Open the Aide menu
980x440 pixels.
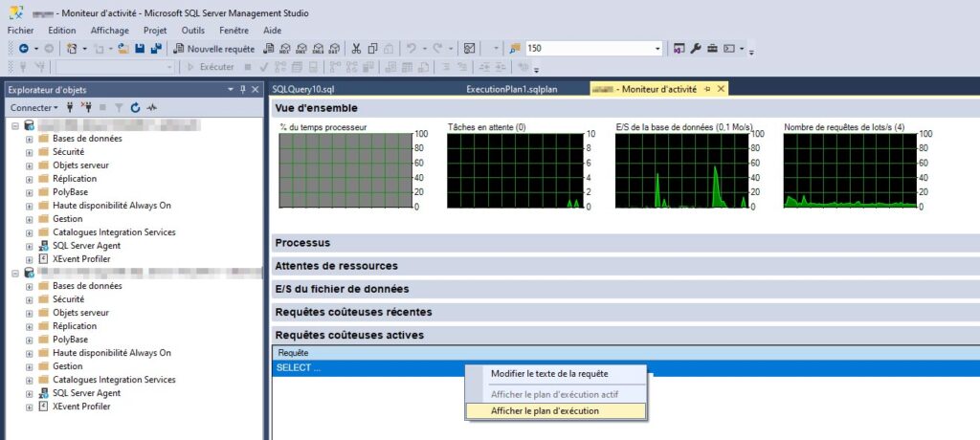click(x=272, y=30)
